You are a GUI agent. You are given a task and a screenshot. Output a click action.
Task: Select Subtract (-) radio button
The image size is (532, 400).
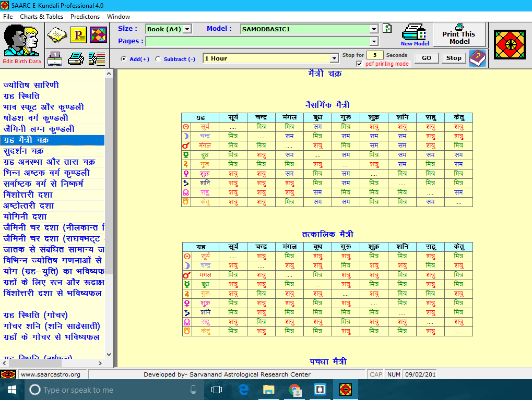[x=158, y=59]
